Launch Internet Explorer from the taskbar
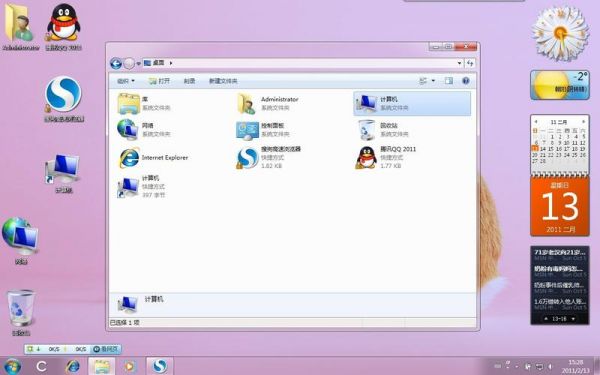 click(72, 367)
